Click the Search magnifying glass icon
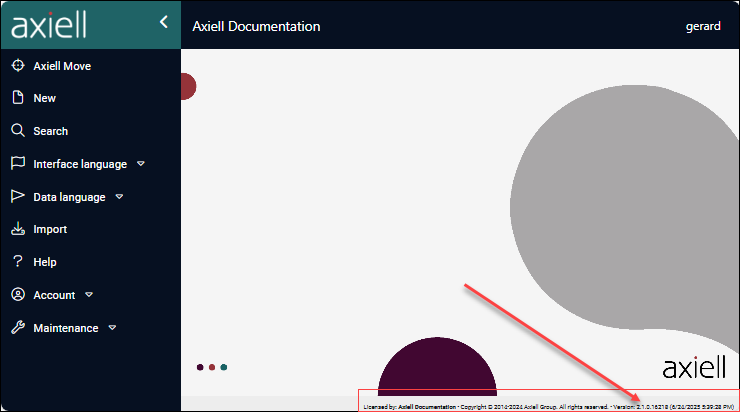Viewport: 740px width, 412px height. pos(17,131)
